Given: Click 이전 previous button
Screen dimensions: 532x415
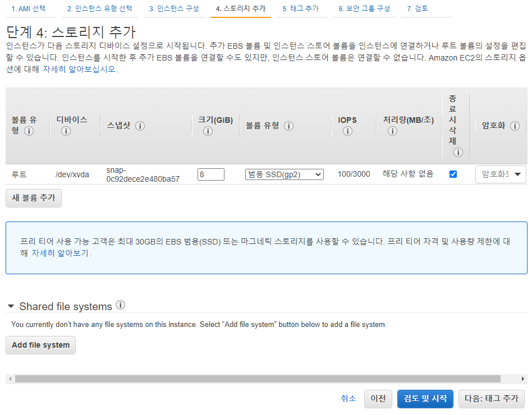Looking at the screenshot, I should [378, 399].
